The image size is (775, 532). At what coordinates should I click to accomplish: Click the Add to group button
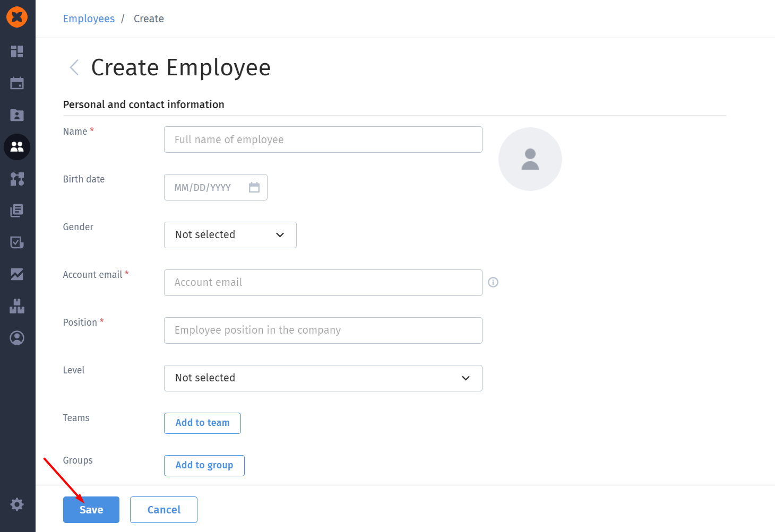click(x=204, y=465)
